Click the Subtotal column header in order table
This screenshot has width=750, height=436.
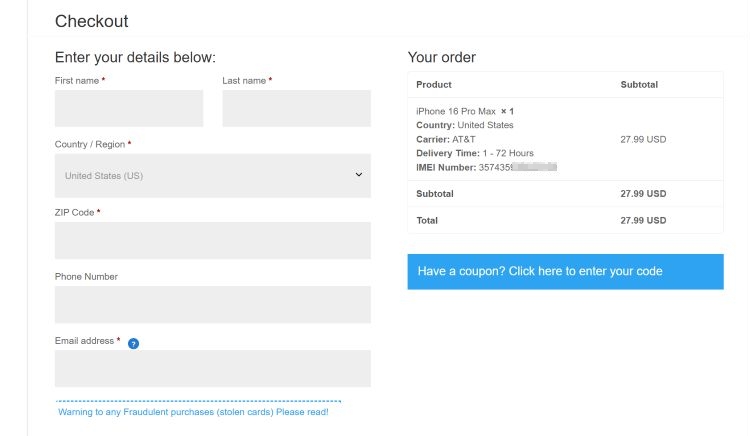point(639,85)
